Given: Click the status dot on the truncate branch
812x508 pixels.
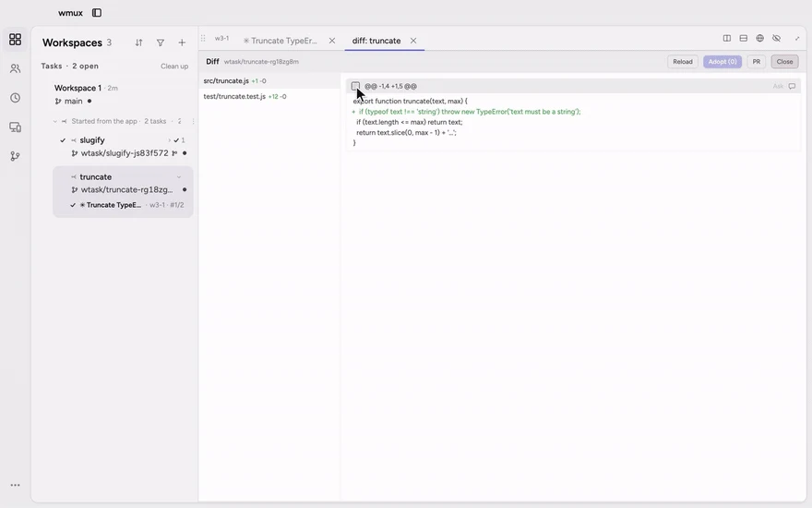Looking at the screenshot, I should pyautogui.click(x=185, y=189).
